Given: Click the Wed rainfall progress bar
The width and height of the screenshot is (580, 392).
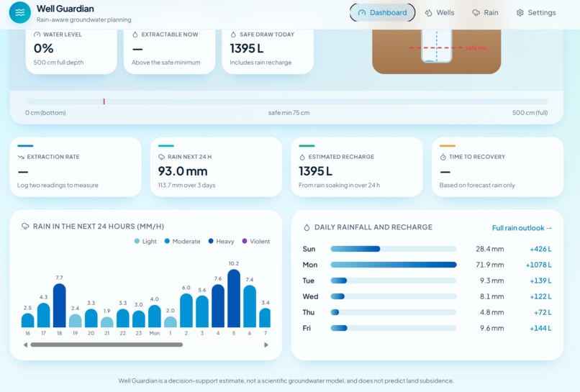Looking at the screenshot, I should [x=394, y=296].
